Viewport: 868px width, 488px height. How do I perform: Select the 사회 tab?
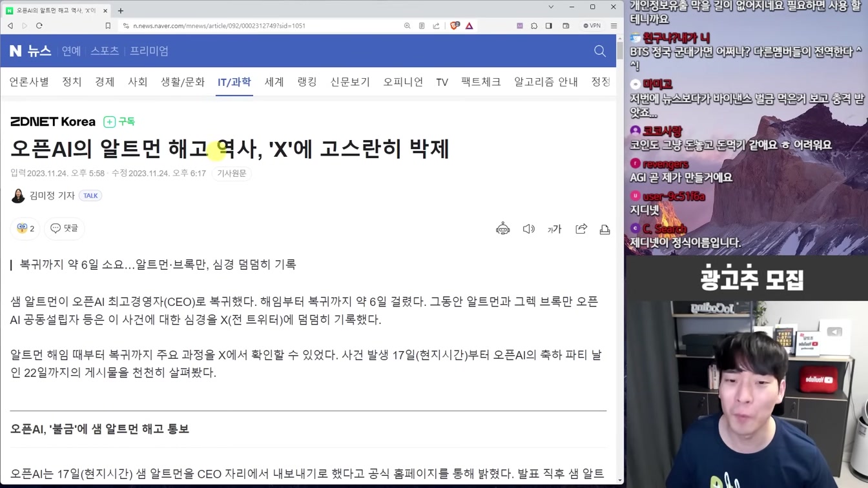coord(138,82)
